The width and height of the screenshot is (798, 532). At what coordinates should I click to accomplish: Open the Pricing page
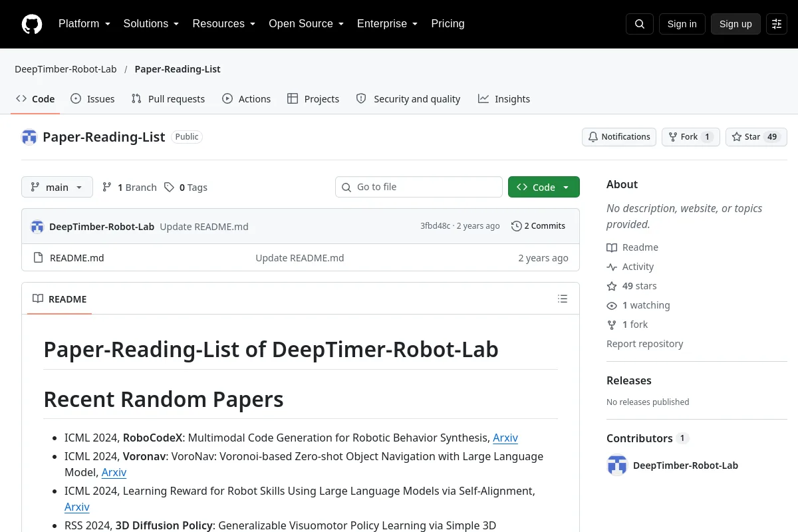pos(448,24)
